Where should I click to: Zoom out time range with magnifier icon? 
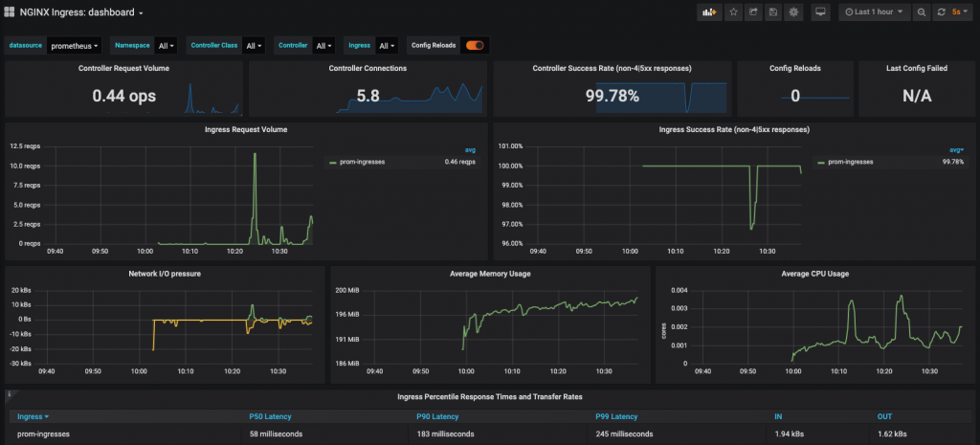click(x=922, y=11)
